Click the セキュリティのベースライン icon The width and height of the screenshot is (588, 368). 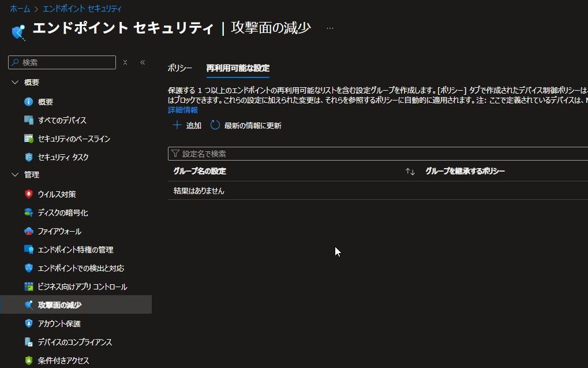[29, 139]
